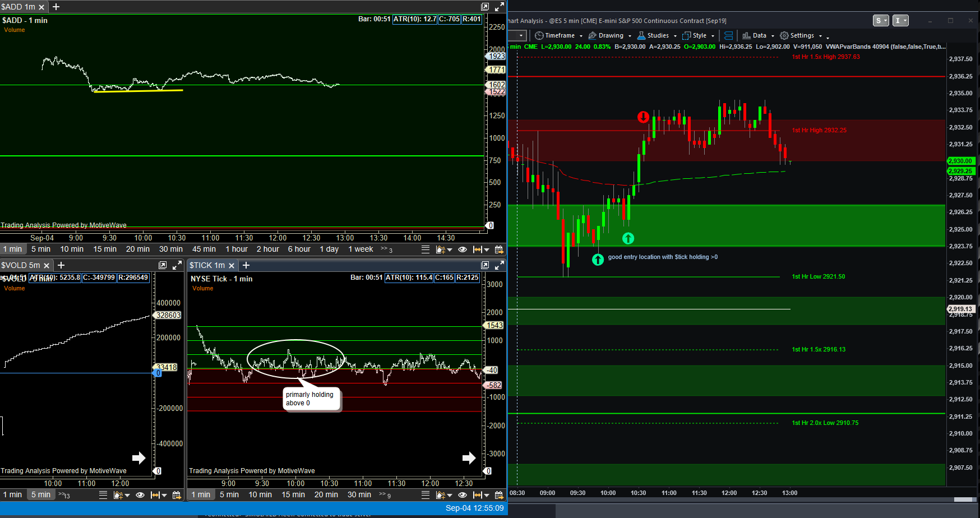Click the white scroll-right arrow on $TICK chart
The height and width of the screenshot is (518, 980).
pyautogui.click(x=469, y=458)
